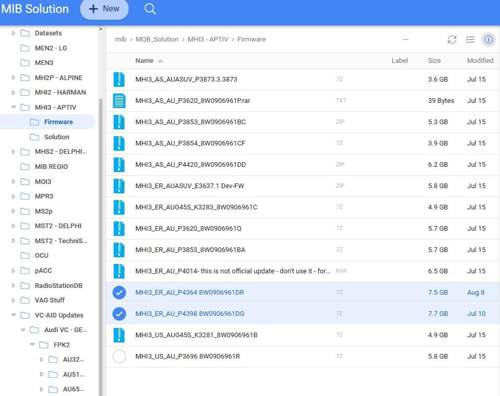Click the Label column header
Image resolution: width=500 pixels, height=396 pixels.
400,61
